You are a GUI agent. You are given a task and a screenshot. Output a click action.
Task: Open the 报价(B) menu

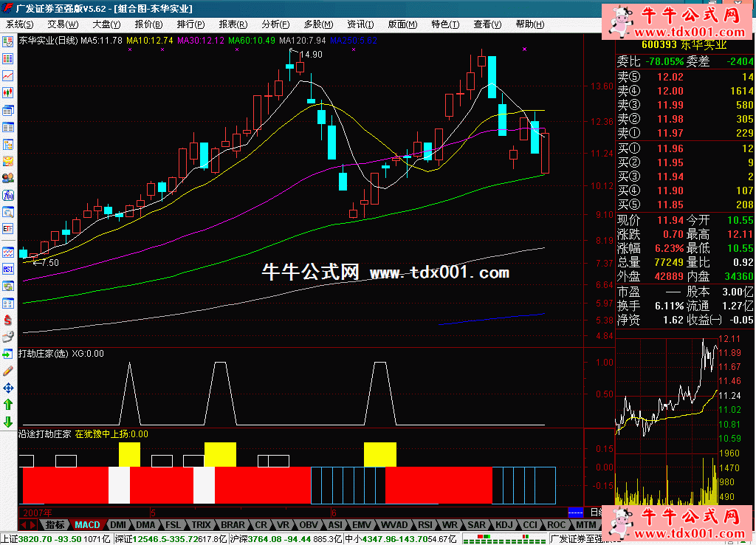(148, 24)
